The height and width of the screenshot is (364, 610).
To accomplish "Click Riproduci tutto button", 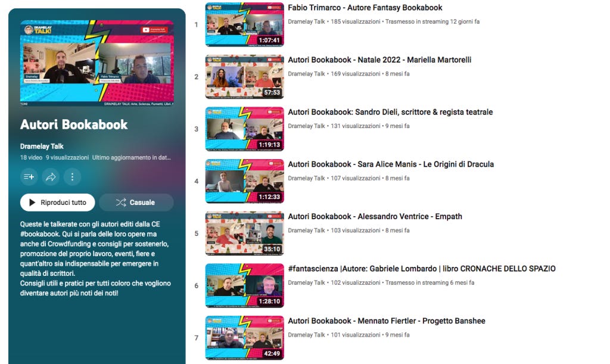I will [x=58, y=203].
